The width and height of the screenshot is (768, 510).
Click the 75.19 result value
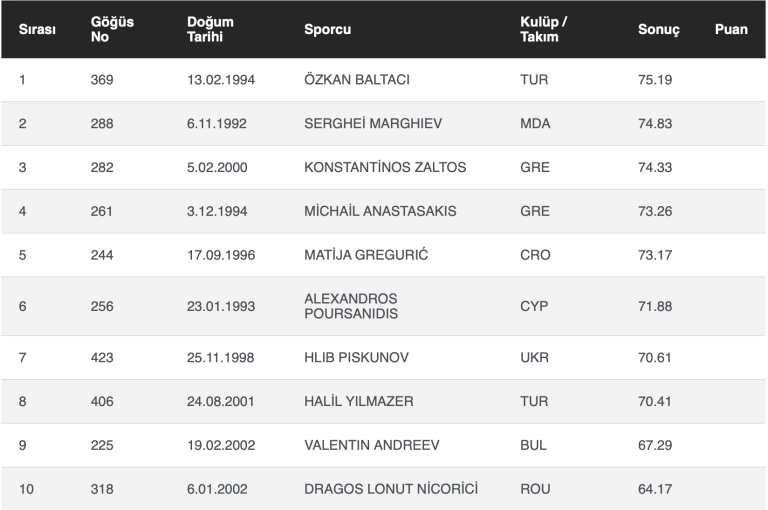(x=655, y=80)
